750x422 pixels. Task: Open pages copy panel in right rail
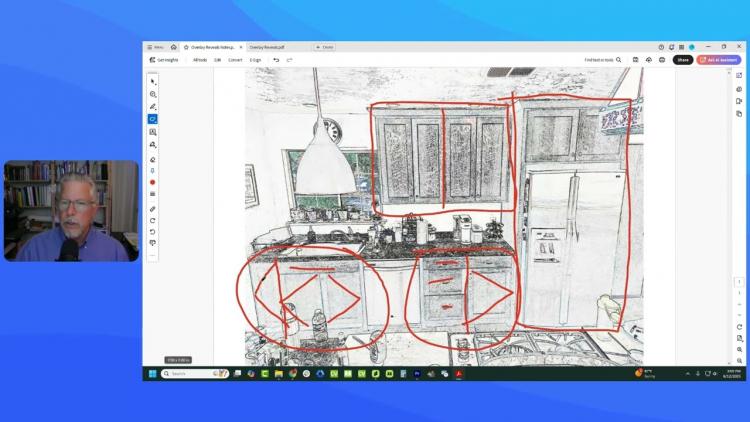(739, 114)
